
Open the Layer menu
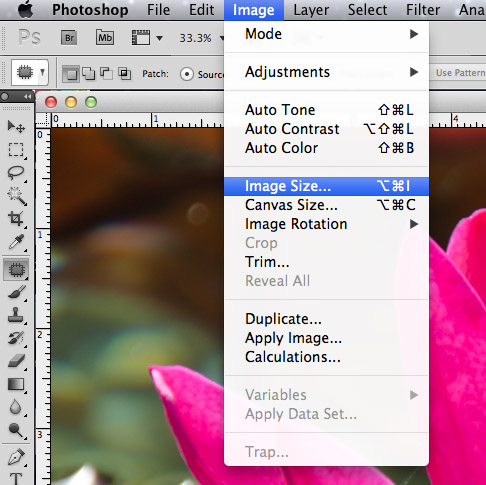point(311,10)
